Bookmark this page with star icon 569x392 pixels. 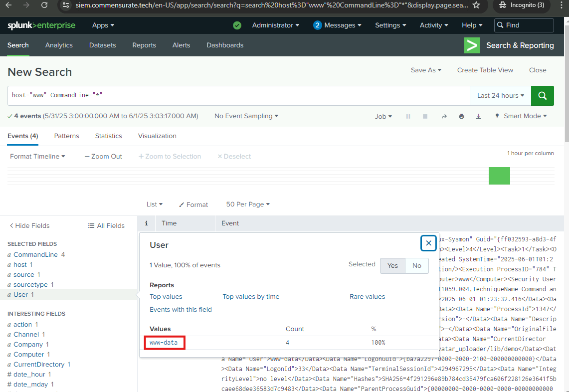[x=476, y=5]
